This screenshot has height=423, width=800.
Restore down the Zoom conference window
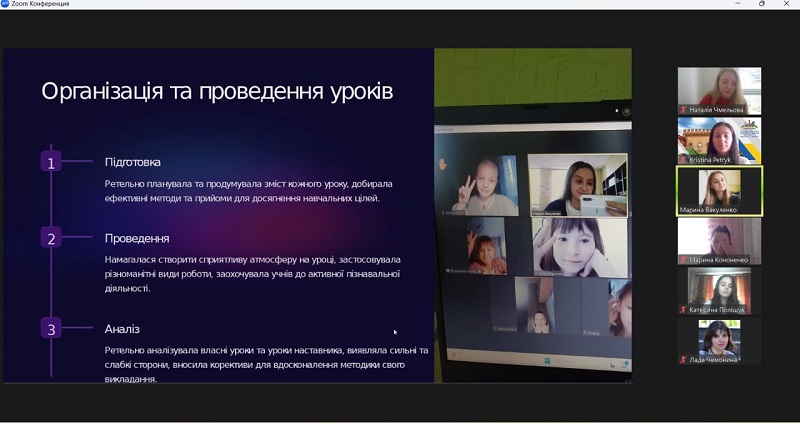click(x=762, y=4)
